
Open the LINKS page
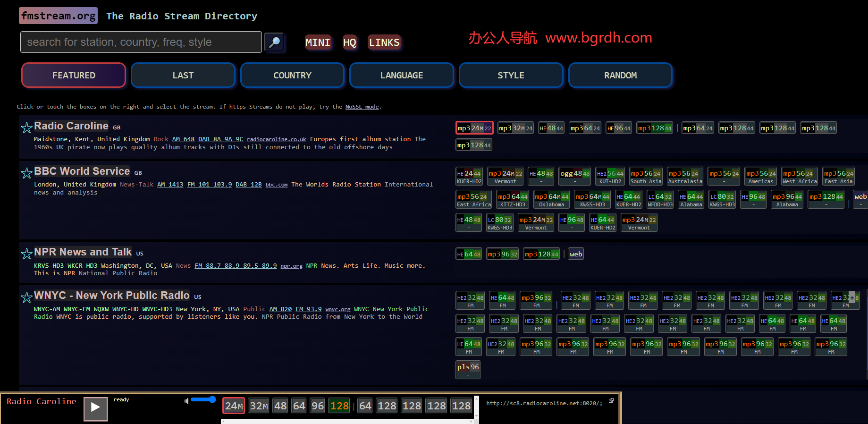[384, 42]
